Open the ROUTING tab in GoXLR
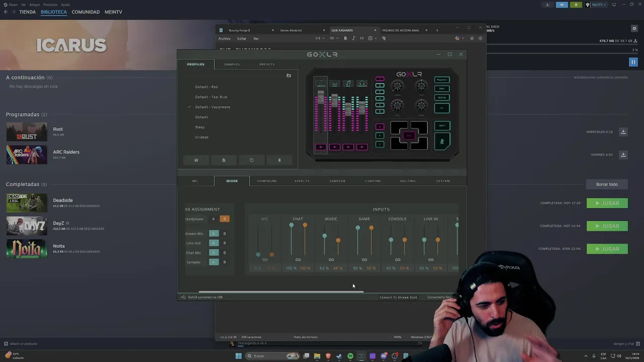The image size is (644, 362). pyautogui.click(x=408, y=181)
